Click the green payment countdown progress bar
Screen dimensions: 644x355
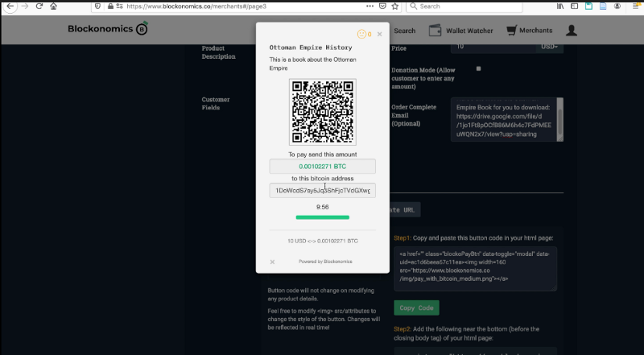pos(323,217)
